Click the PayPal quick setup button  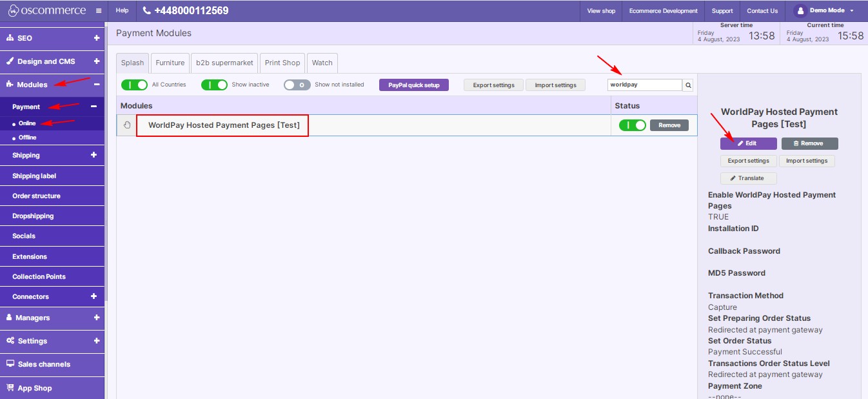tap(413, 85)
